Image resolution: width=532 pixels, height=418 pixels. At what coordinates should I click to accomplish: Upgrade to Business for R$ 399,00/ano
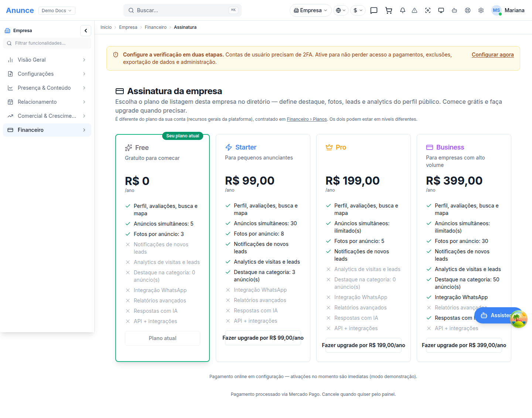click(464, 345)
